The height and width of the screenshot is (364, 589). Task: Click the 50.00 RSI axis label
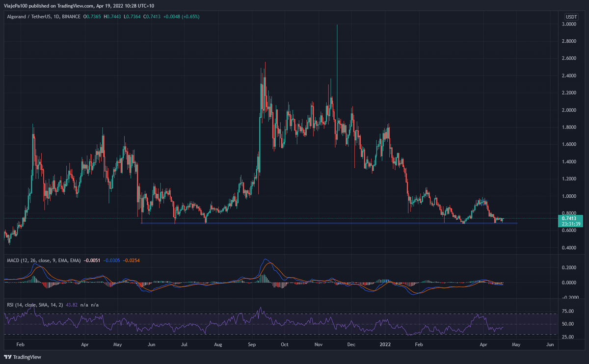(x=567, y=324)
